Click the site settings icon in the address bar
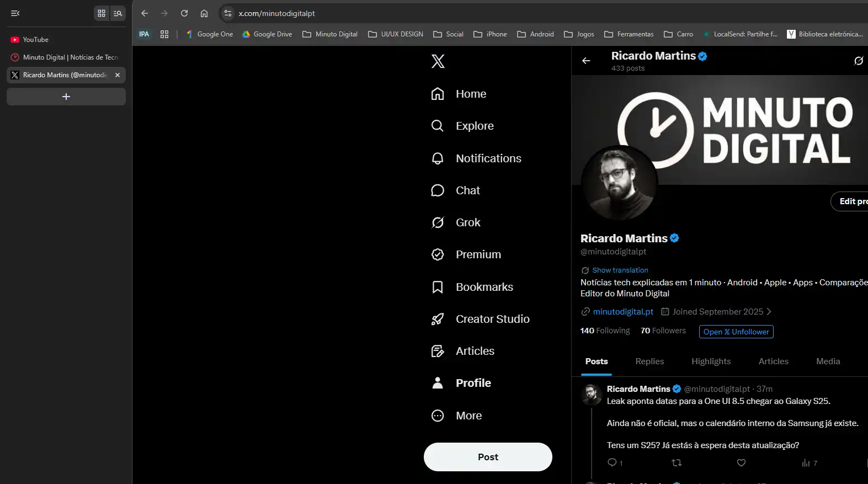This screenshot has width=868, height=484. (228, 13)
